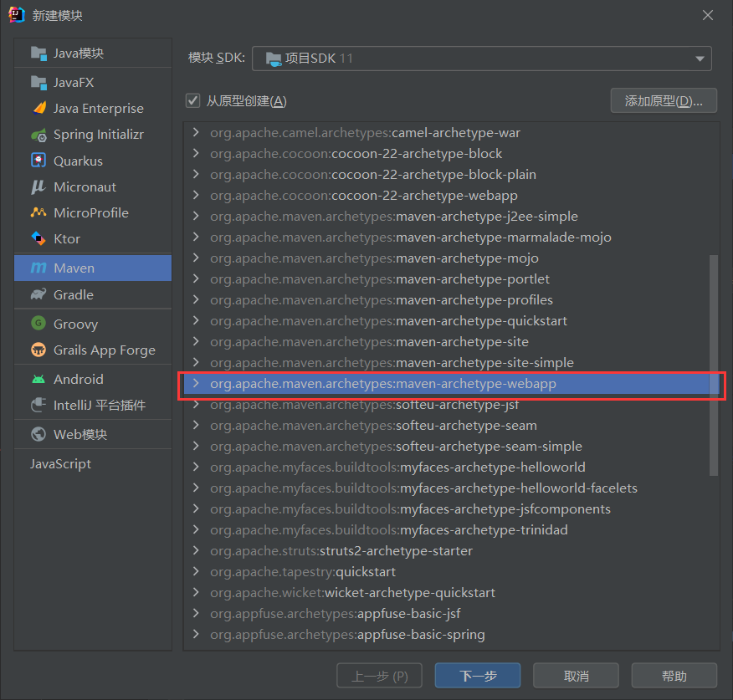Expand maven-archetype-j2ee-simple node
Viewport: 733px width, 700px height.
197,216
